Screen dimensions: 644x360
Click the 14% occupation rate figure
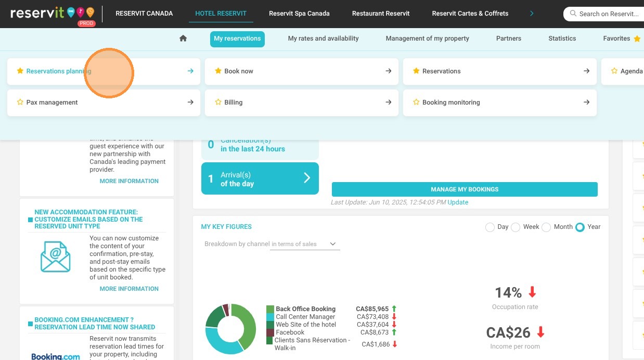click(508, 292)
